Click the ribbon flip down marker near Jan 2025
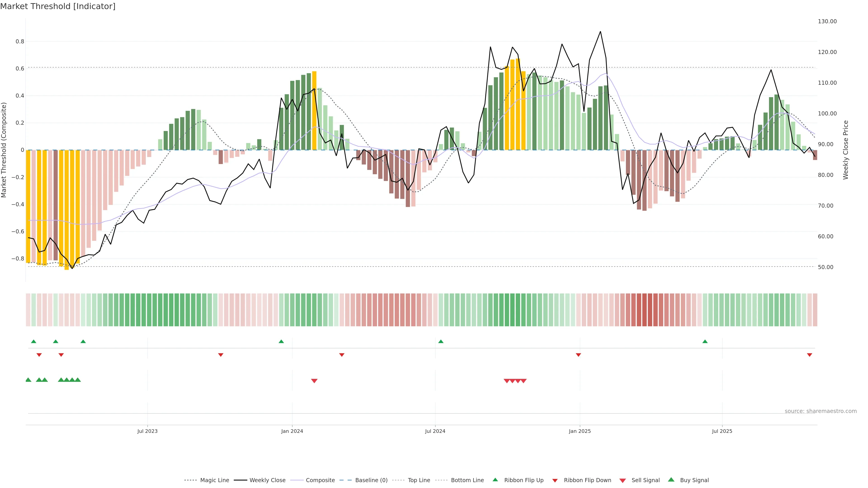 [578, 355]
